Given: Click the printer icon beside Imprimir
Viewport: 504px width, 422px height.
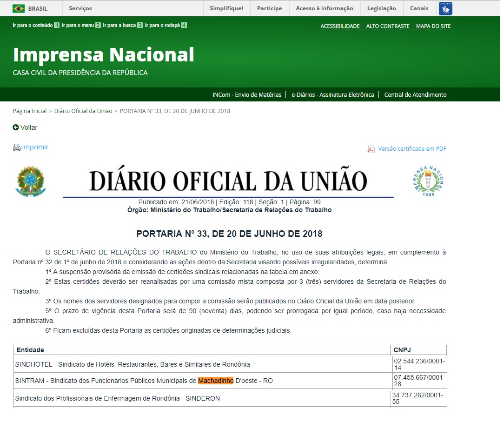Looking at the screenshot, I should click(17, 147).
